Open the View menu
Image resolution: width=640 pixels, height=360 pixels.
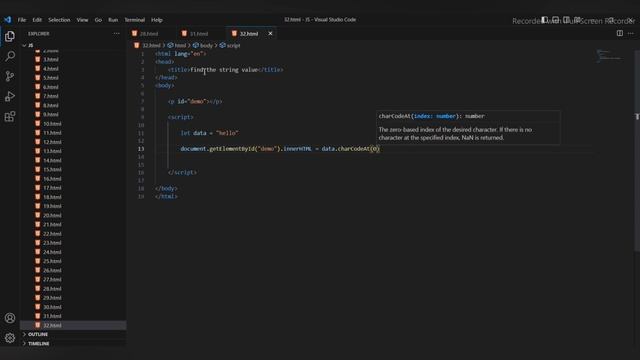coord(82,20)
